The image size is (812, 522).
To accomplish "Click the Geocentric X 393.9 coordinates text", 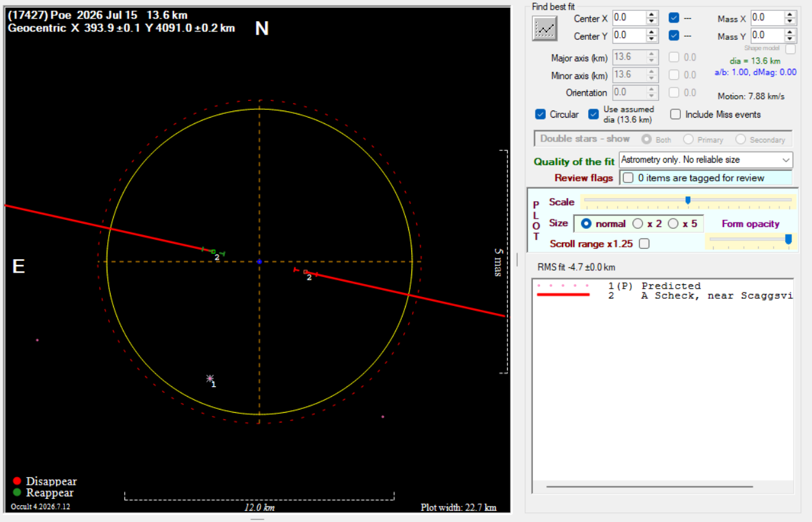I will [x=122, y=28].
